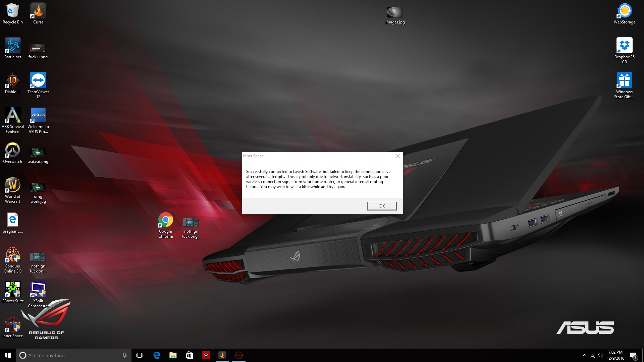Select the Dropbox 25 GB desktop shortcut

click(625, 51)
